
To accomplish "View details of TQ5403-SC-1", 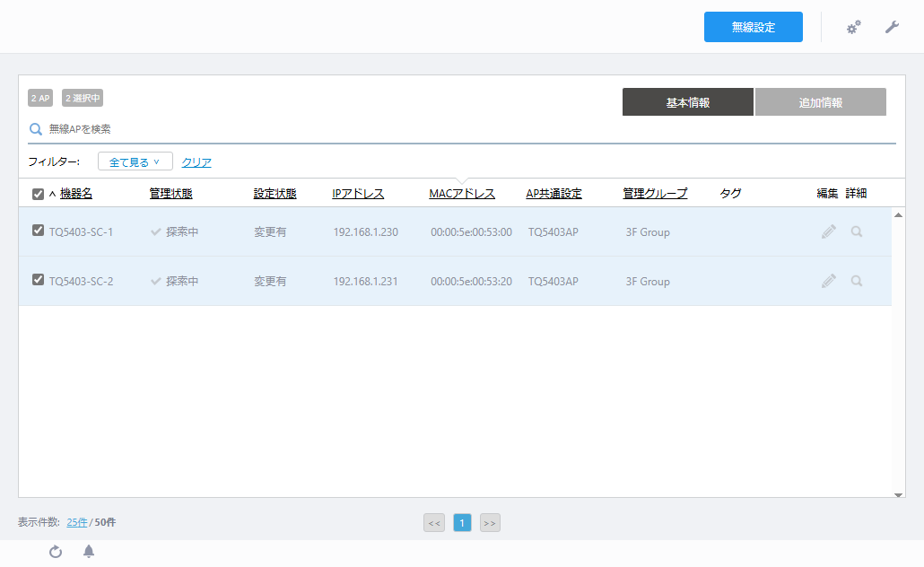I will 857,231.
